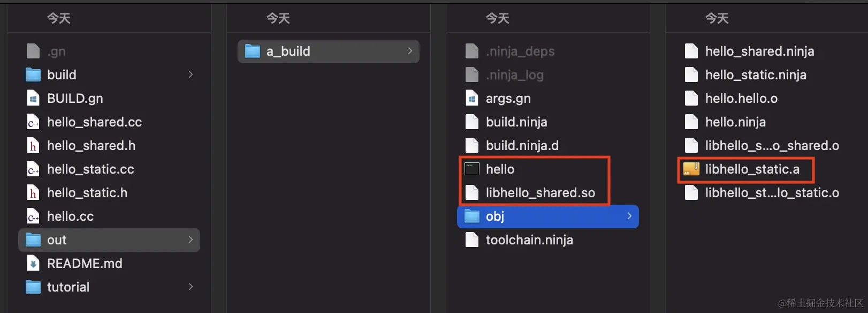The height and width of the screenshot is (313, 868).
Task: Click the blue folder icon of a_build
Action: (252, 51)
